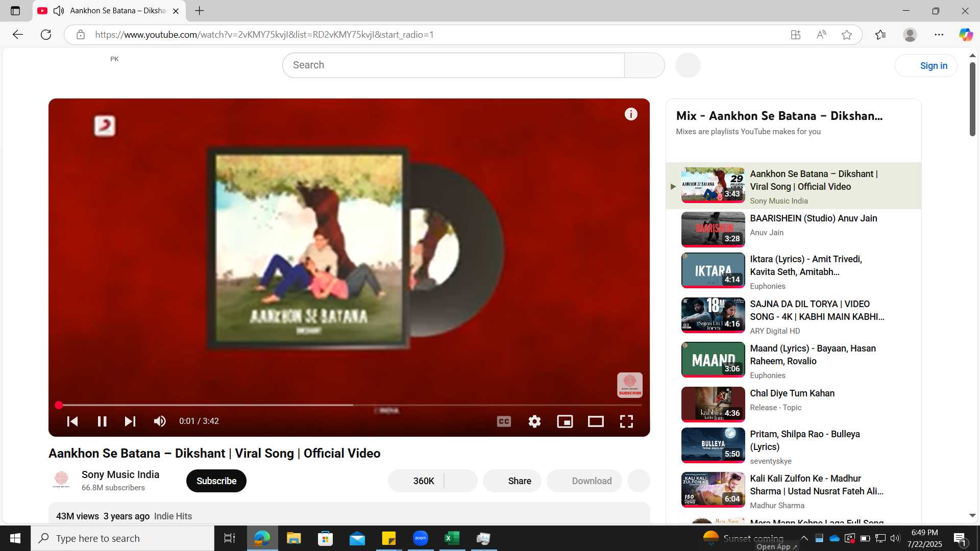The height and width of the screenshot is (551, 980).
Task: Refresh the page
Action: 46,35
